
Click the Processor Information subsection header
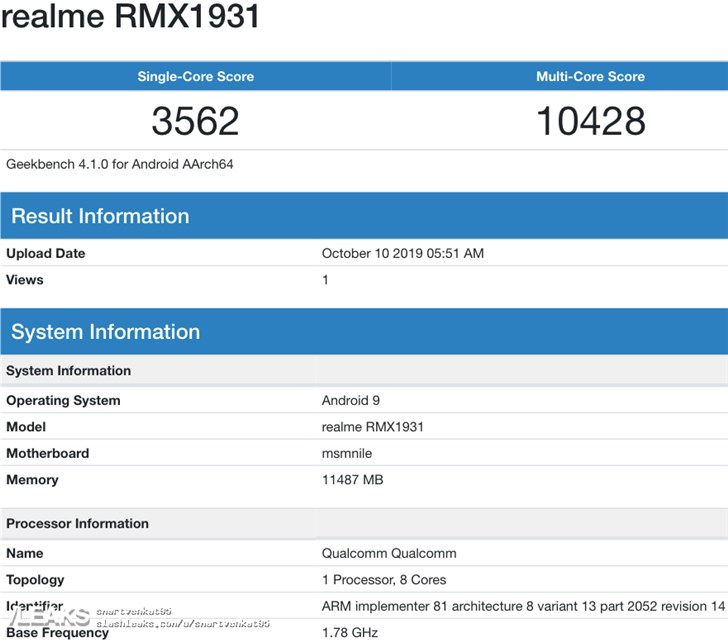coord(77,523)
